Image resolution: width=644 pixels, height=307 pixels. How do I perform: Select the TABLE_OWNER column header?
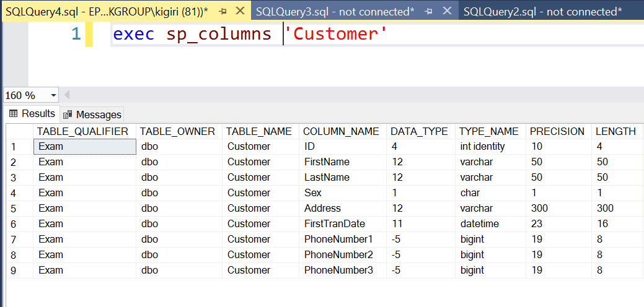coord(179,131)
